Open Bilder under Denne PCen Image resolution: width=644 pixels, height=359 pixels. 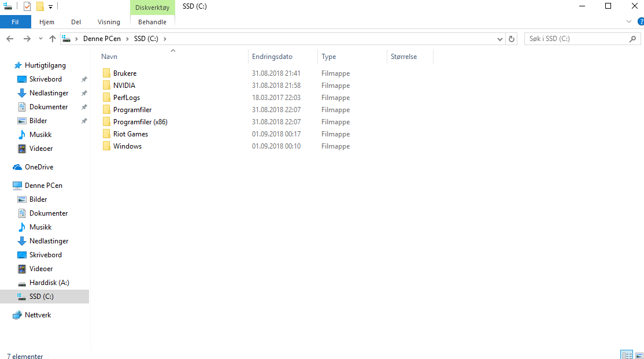38,199
